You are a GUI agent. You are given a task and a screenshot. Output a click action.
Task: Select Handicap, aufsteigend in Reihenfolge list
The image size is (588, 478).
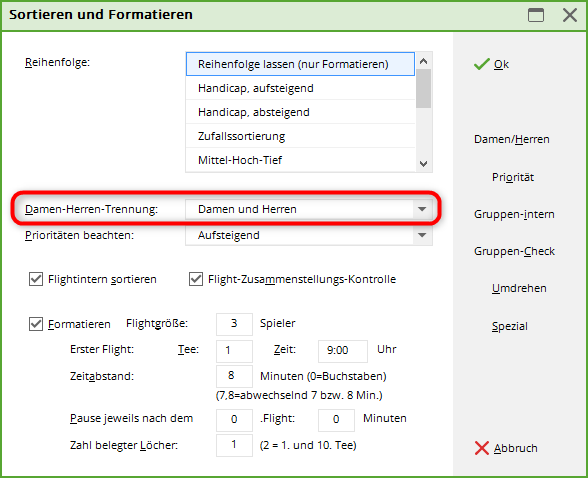(x=301, y=88)
